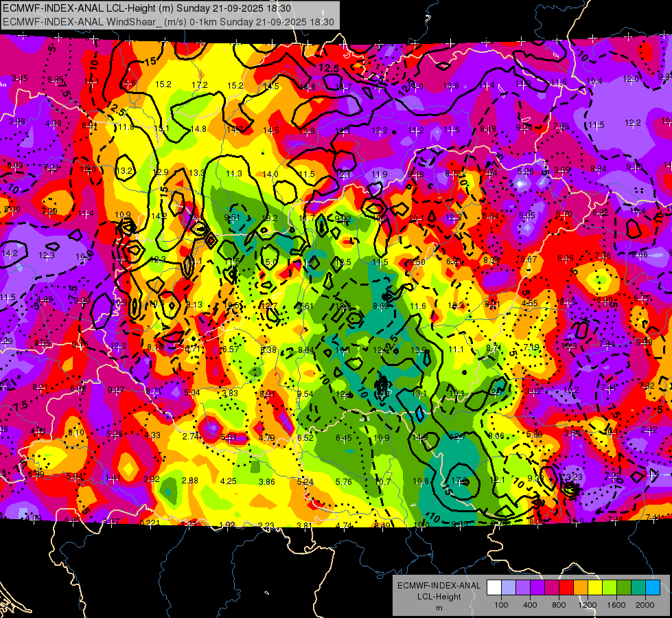The height and width of the screenshot is (618, 672).
Task: Click the magenta legend swatch left of 800
Action: 552,587
